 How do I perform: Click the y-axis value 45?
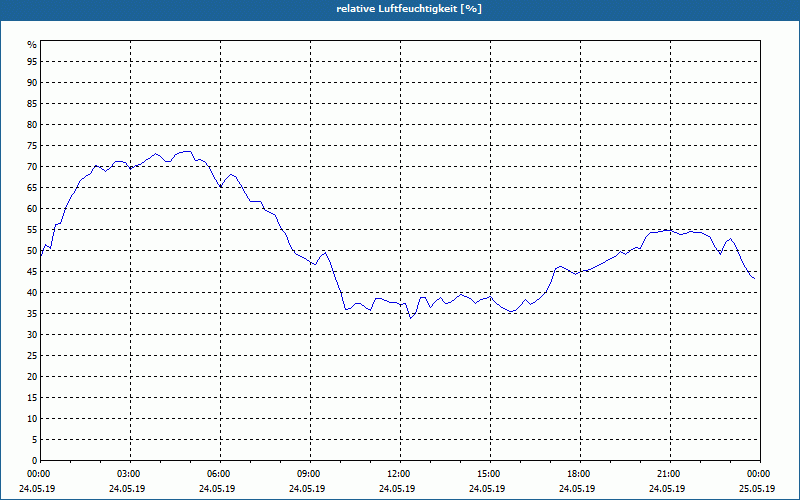[32, 272]
